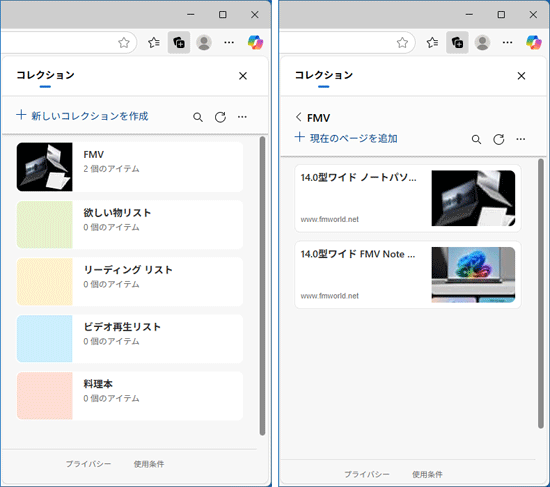This screenshot has height=487, width=550.
Task: Launch Copilot icon in right window
Action: [534, 42]
